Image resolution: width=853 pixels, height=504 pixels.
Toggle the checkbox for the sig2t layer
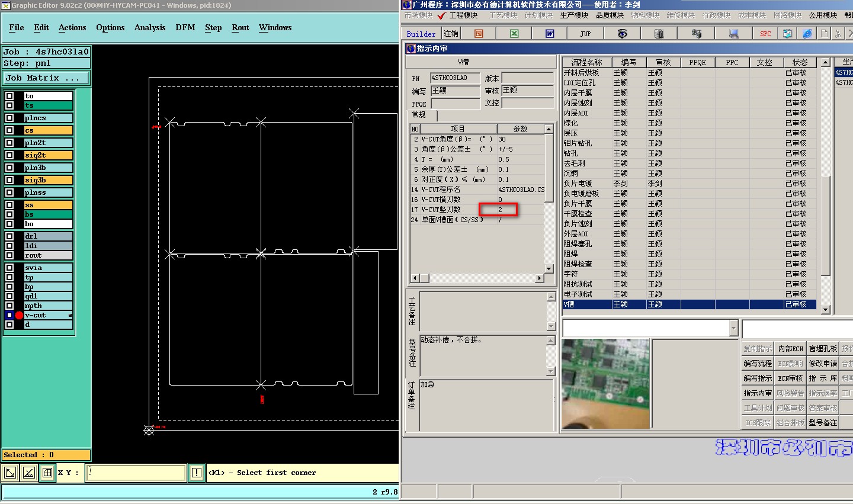point(9,155)
